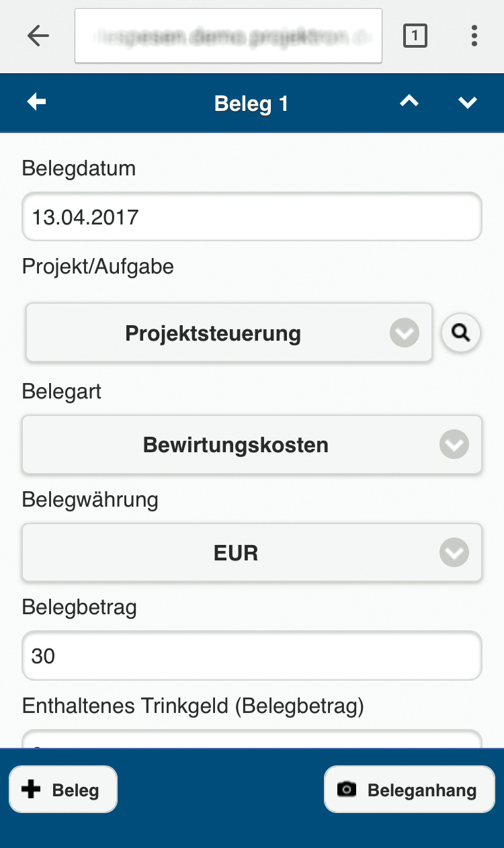Go to next receipt with down chevron

[468, 102]
